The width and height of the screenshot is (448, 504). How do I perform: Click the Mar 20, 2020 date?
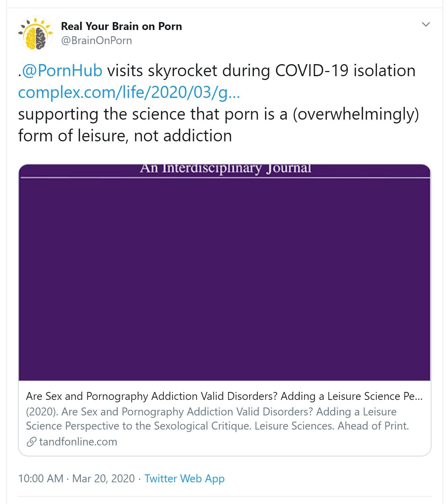pyautogui.click(x=103, y=478)
